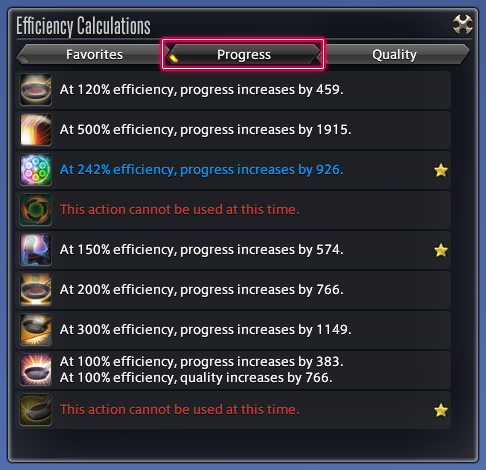486x470 pixels.
Task: Select the 200% efficiency glowing pan icon
Action: pos(36,290)
